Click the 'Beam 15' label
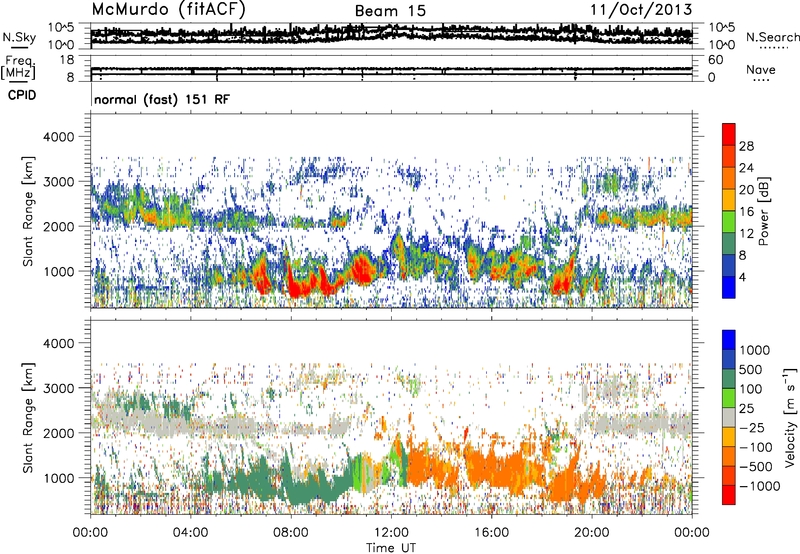 (x=390, y=11)
